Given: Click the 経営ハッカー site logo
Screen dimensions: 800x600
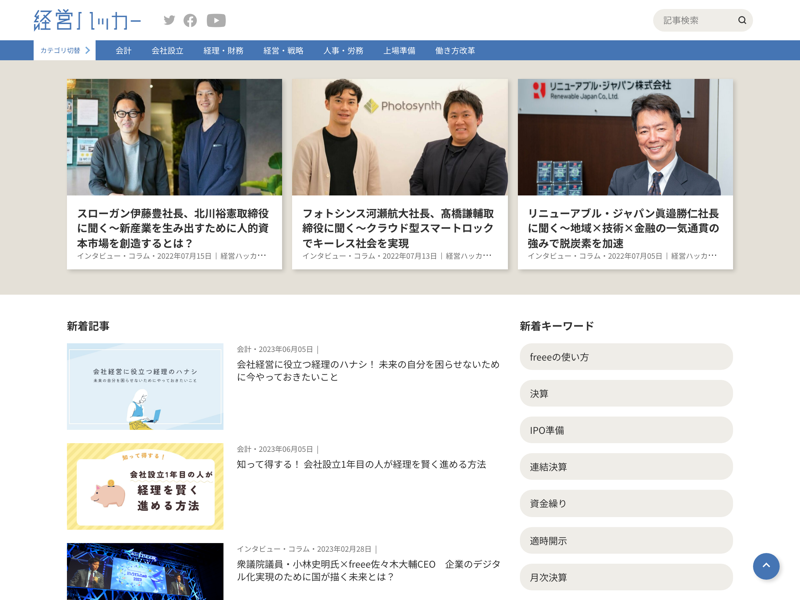Looking at the screenshot, I should (x=87, y=20).
